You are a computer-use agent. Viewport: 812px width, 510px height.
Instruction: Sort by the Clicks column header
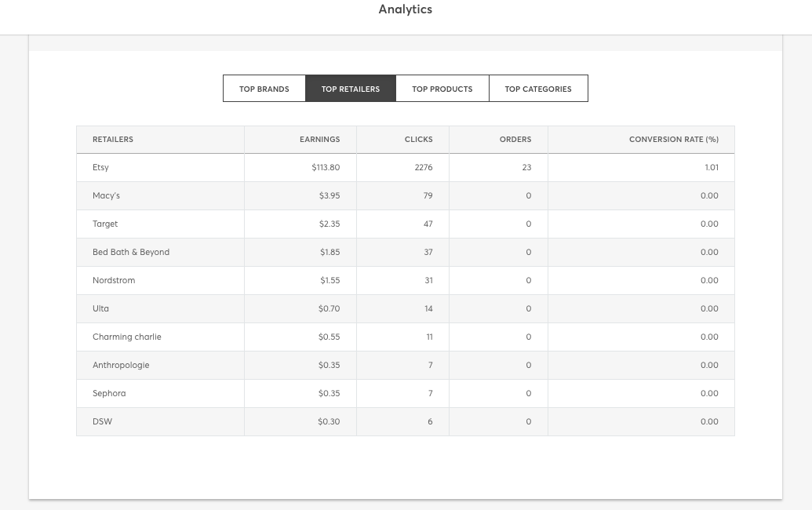418,140
